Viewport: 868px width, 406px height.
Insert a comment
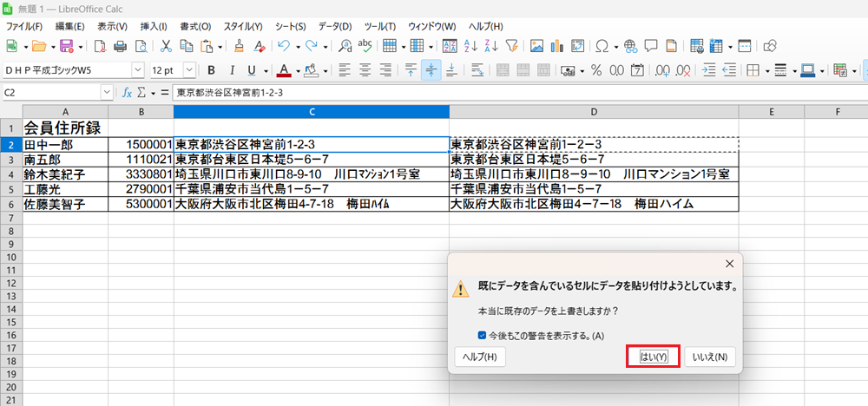[x=651, y=46]
